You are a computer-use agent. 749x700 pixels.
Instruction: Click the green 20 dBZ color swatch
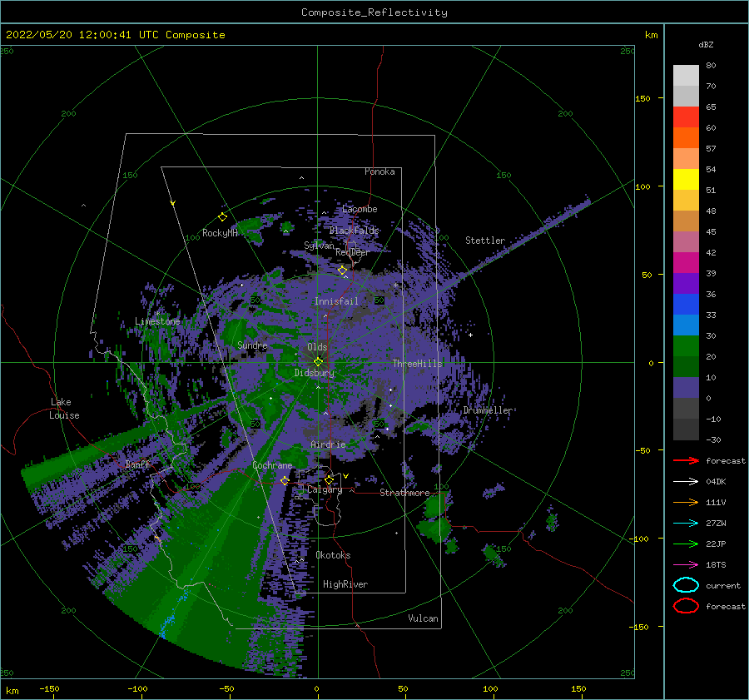[686, 346]
